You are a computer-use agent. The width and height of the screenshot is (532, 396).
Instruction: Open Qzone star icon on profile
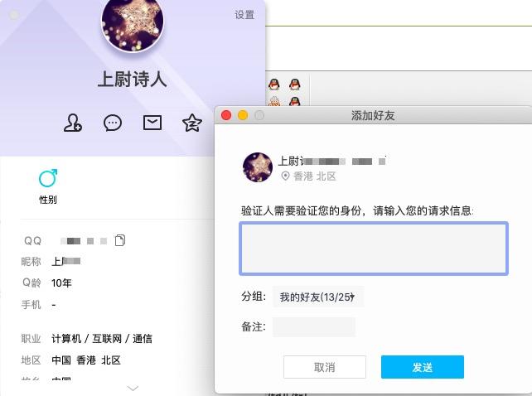coord(192,123)
